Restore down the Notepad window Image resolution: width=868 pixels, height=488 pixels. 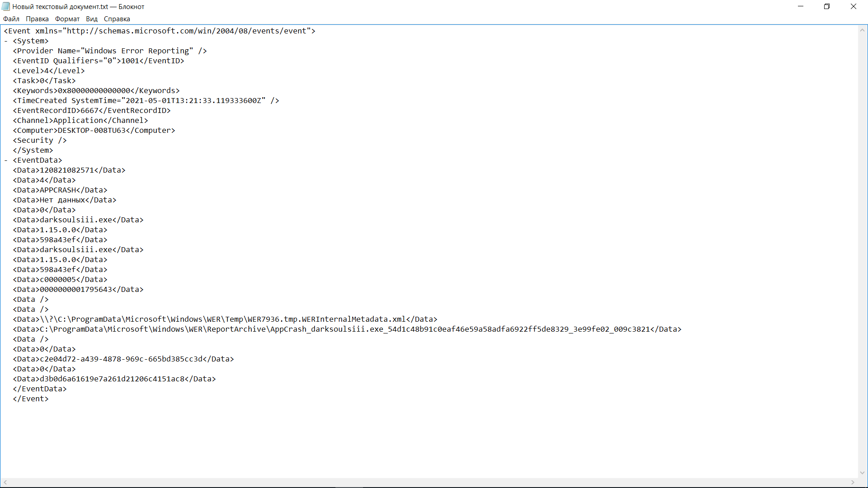(827, 6)
